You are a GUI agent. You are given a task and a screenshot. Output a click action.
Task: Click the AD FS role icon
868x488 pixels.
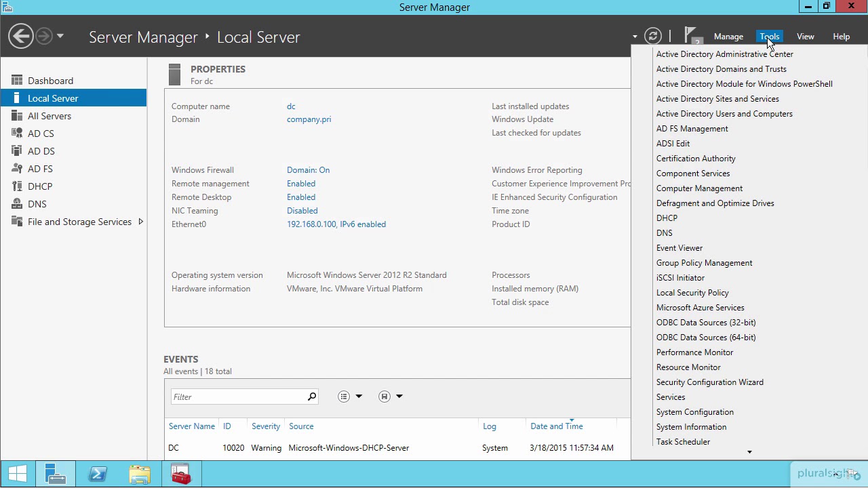(x=17, y=169)
